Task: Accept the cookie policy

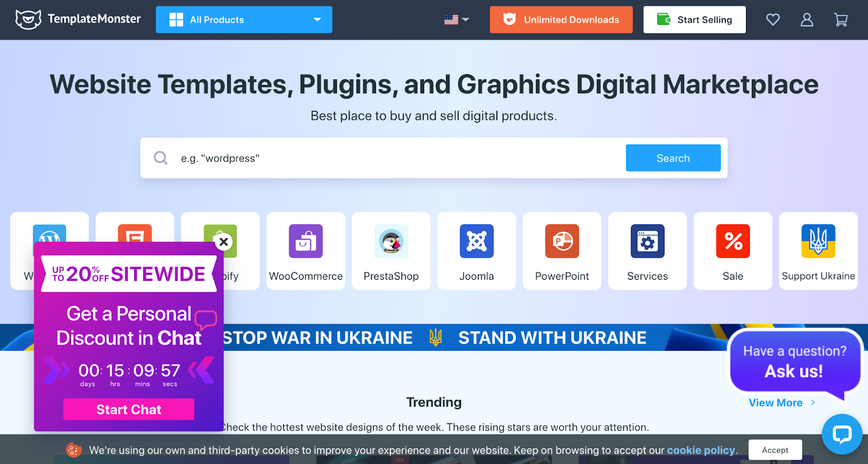Action: [775, 450]
